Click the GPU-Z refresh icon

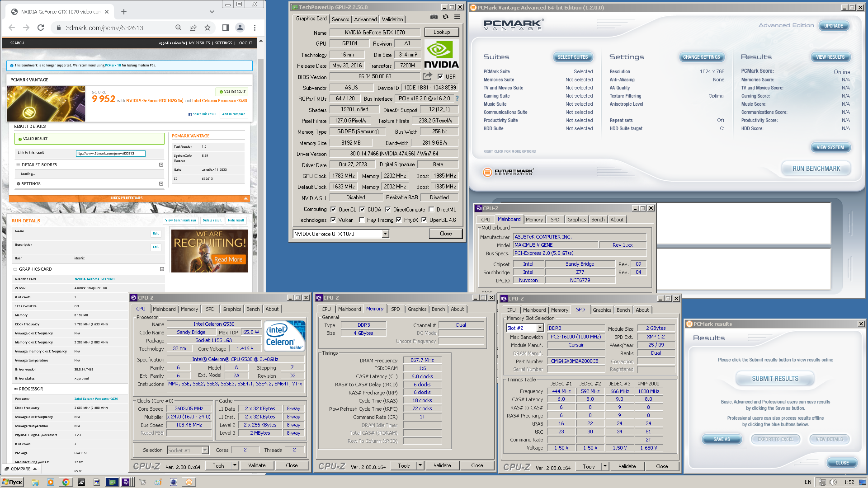446,17
